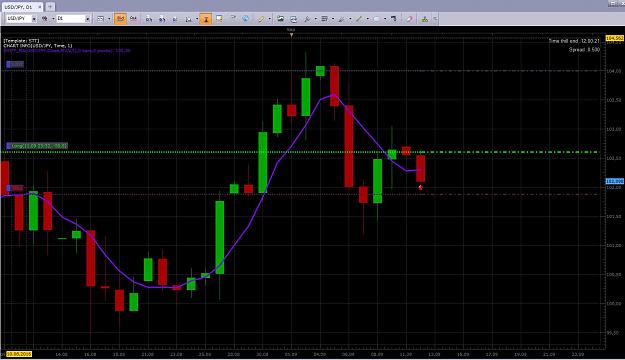Click the wrench tools icon
Viewport: 625px width, 360px height.
click(x=307, y=19)
